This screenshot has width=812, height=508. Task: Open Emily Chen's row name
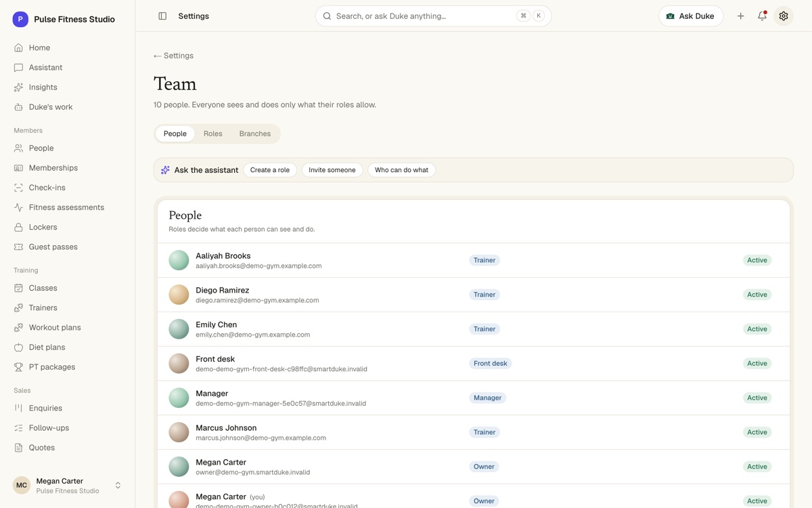point(216,325)
